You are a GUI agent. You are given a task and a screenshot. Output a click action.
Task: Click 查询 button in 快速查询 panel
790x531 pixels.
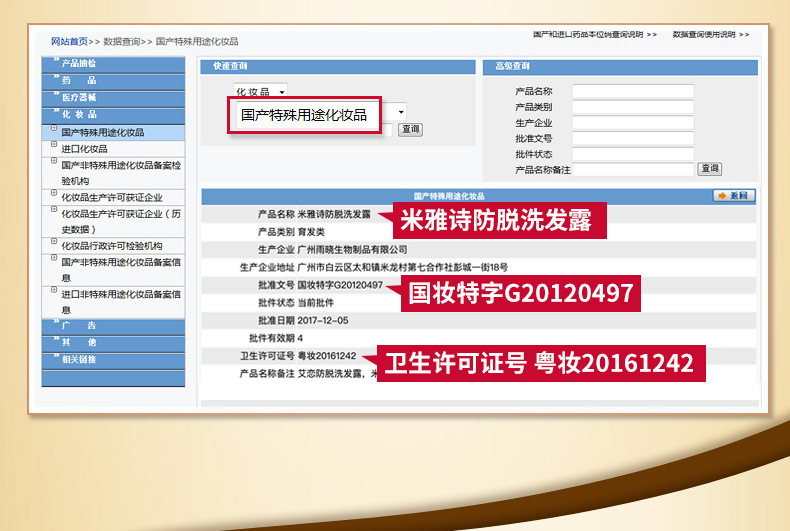tap(410, 129)
